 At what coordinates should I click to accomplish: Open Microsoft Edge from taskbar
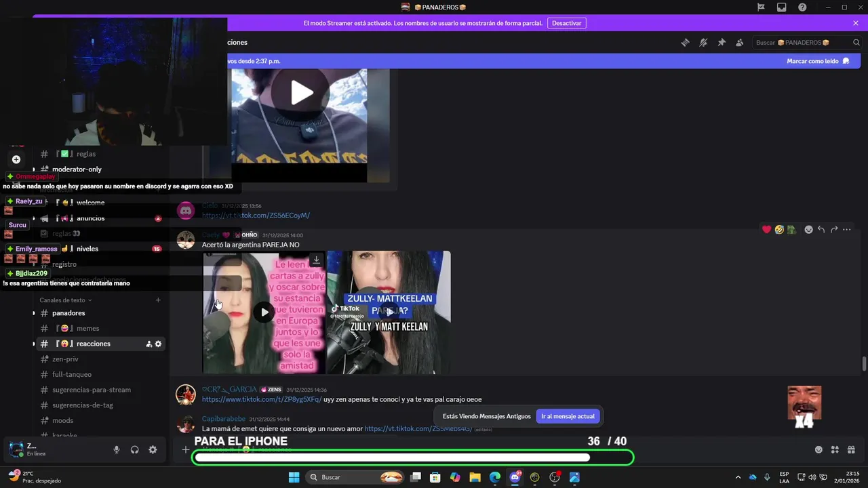pos(494,477)
